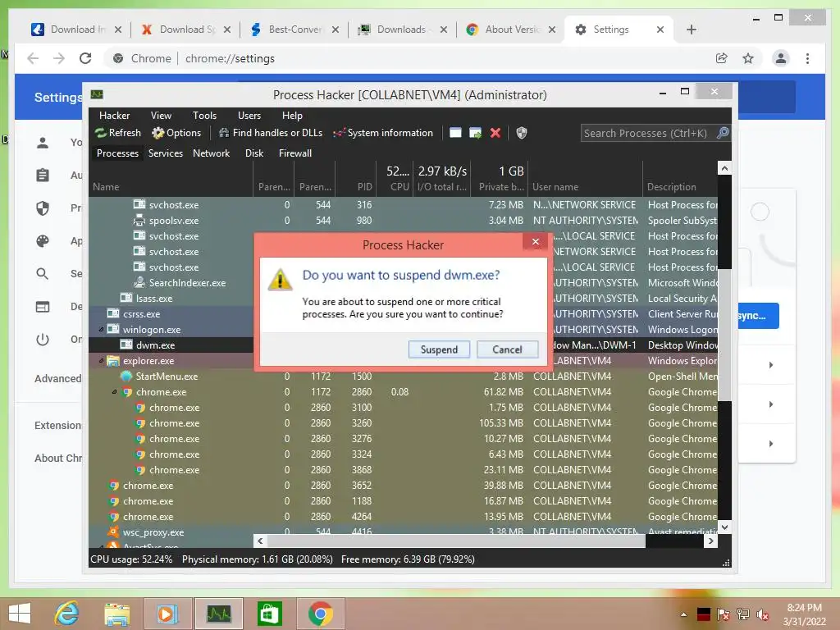The image size is (840, 630).
Task: Switch to the Download Sp browser tab
Action: [185, 30]
